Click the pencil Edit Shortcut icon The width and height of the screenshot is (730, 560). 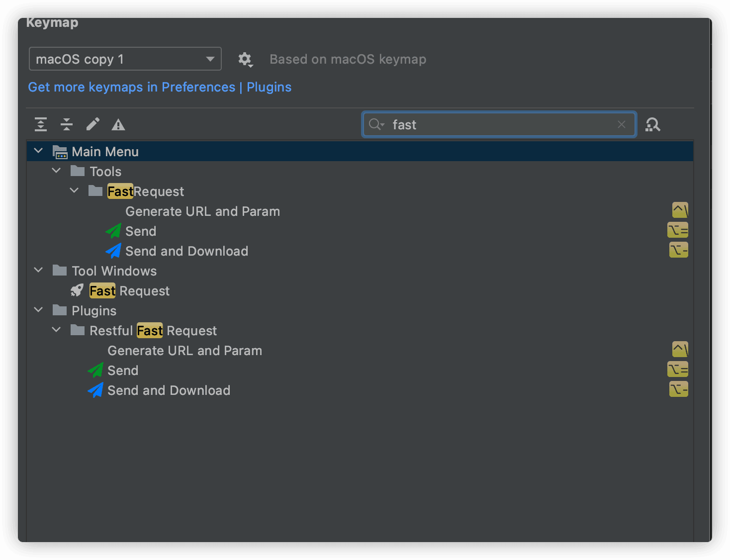point(92,124)
